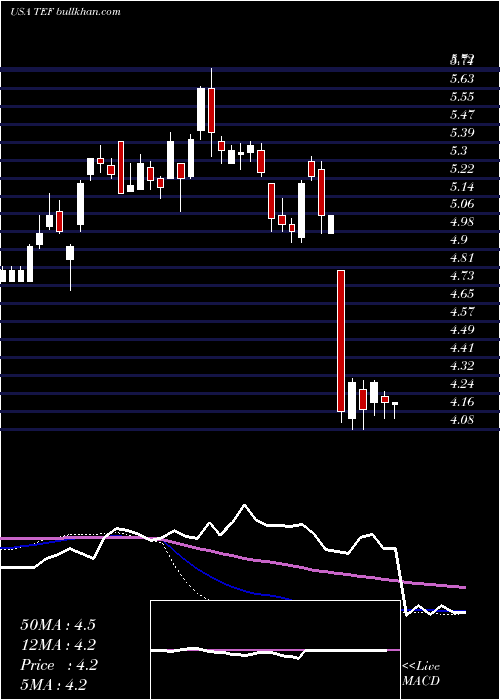Click the 4.16 price axis label
The image size is (500, 700).
[462, 402]
